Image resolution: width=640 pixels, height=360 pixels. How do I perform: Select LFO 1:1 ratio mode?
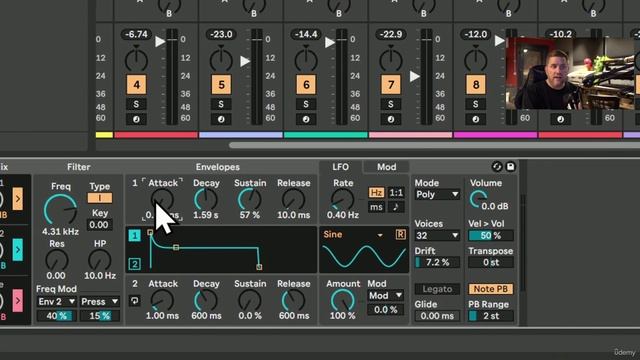[x=396, y=192]
